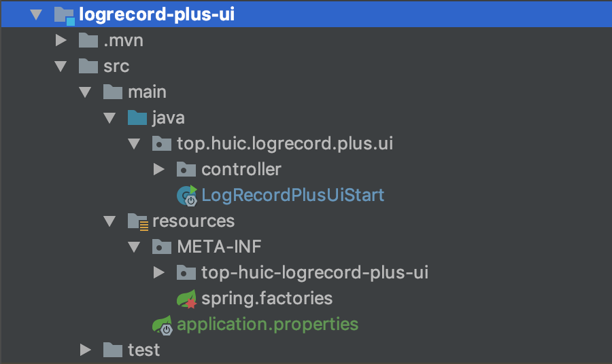Expand the top-huic-logrecord-plus-ui folder arrow
The height and width of the screenshot is (364, 612).
[x=159, y=272]
